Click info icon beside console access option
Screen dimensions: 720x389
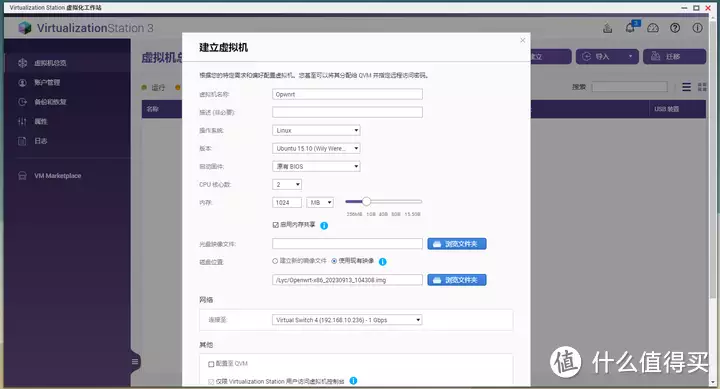click(x=353, y=381)
